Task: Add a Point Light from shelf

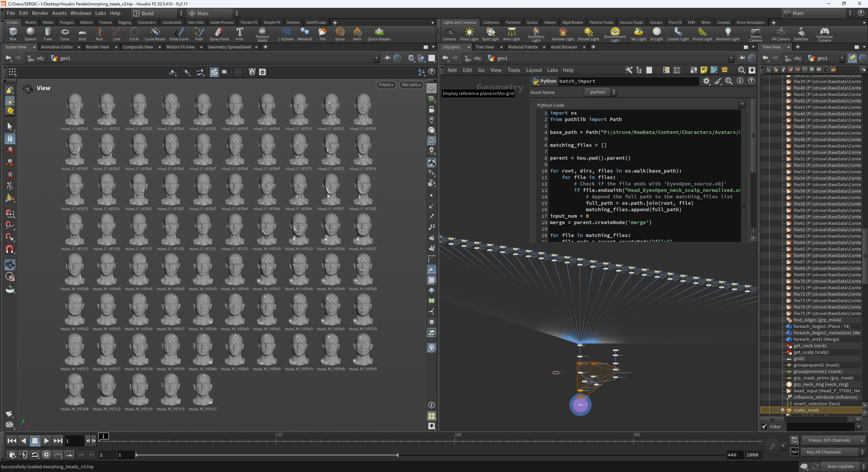Action: tap(469, 34)
